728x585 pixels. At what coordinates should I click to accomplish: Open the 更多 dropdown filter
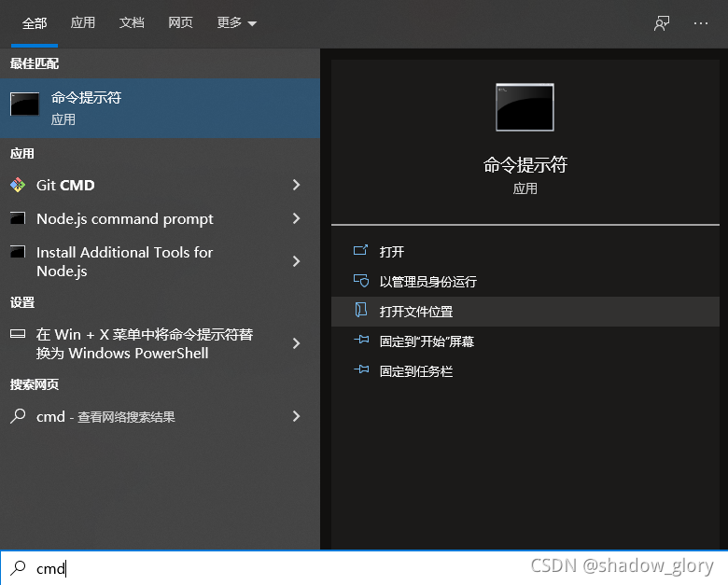pos(237,22)
